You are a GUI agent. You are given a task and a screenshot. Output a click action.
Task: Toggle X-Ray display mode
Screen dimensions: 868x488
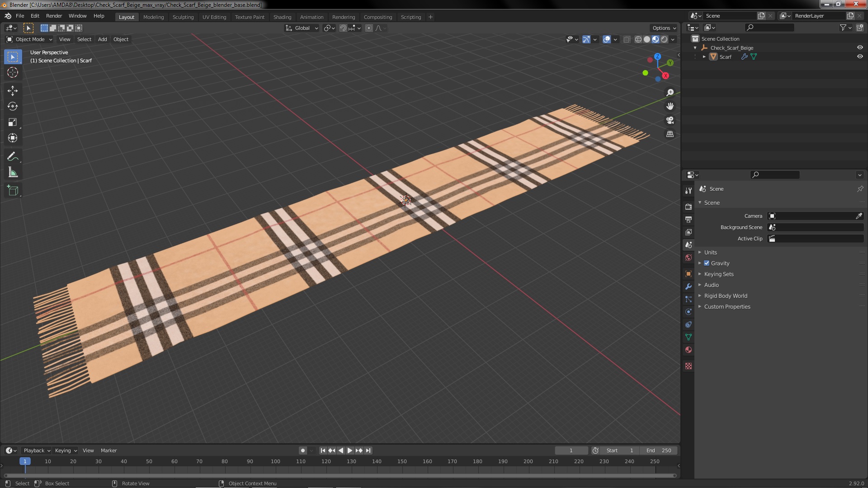click(627, 39)
